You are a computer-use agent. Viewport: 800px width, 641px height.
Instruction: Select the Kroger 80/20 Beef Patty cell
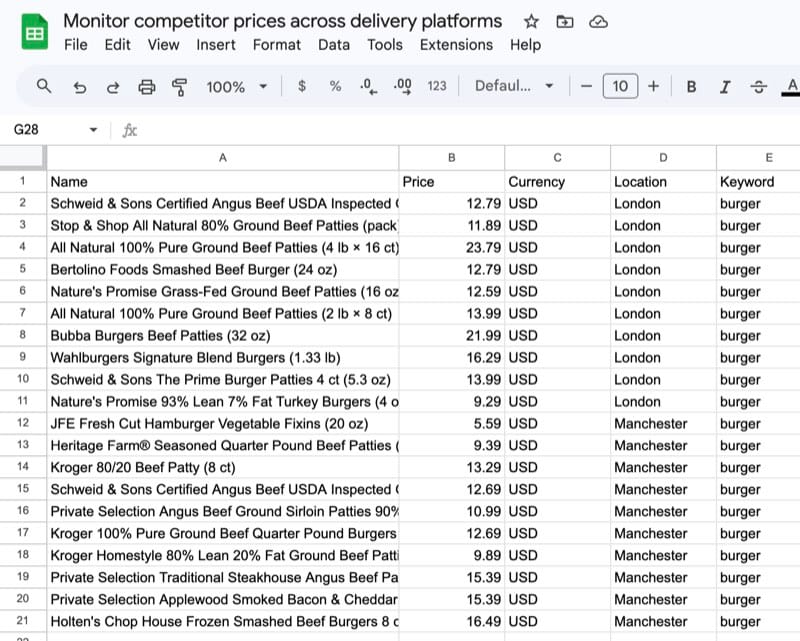click(222, 467)
